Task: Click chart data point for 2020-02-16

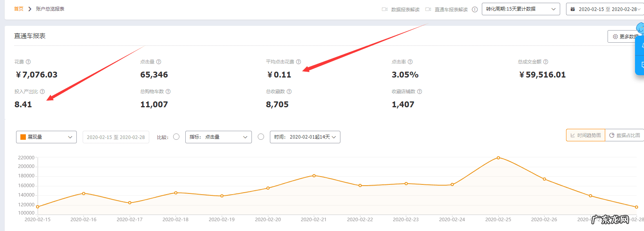Action: click(84, 193)
